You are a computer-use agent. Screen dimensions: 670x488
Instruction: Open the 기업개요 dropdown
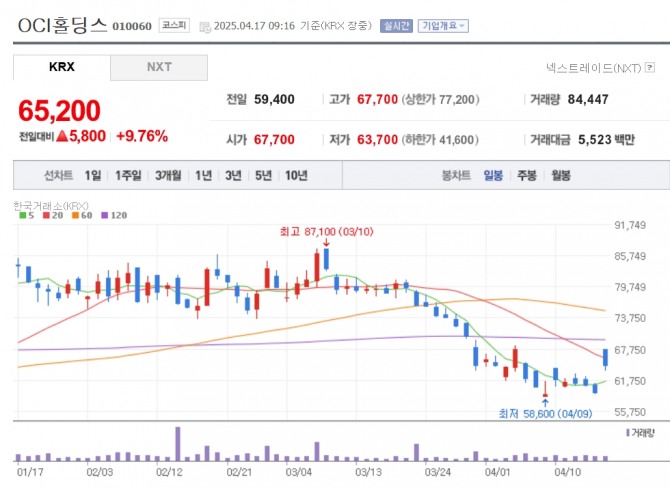(443, 26)
